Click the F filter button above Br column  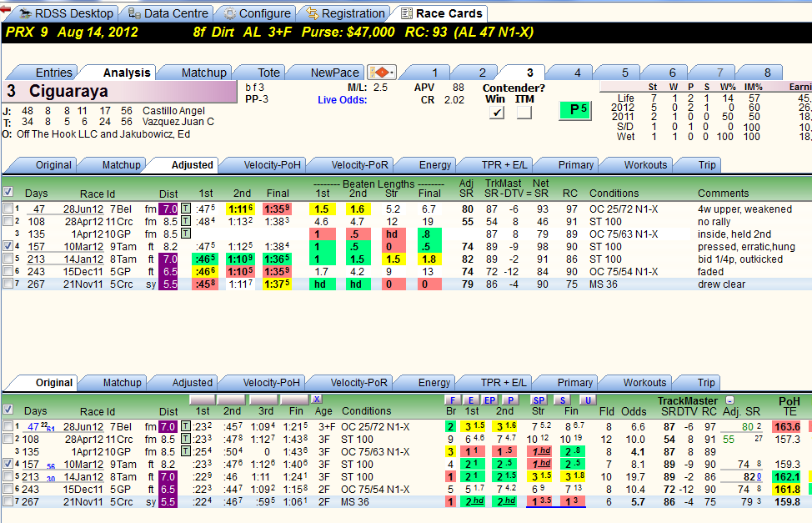point(453,400)
